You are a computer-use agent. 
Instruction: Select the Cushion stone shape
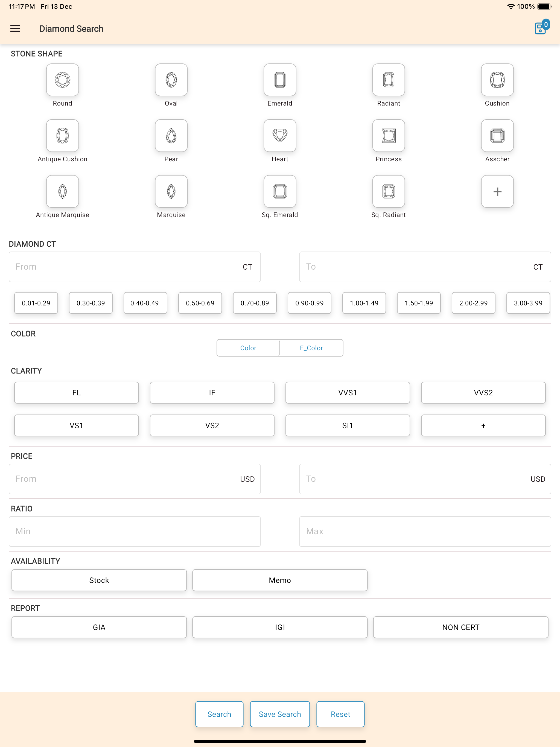pos(497,80)
